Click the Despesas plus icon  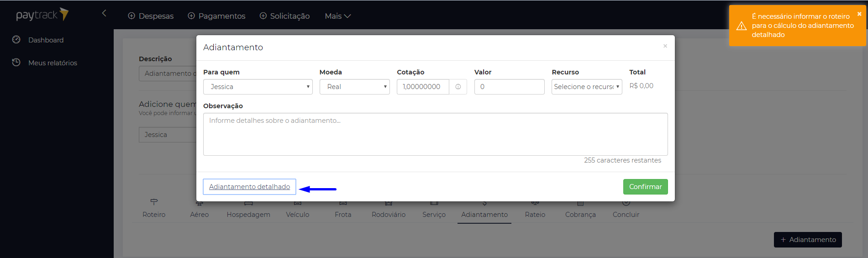(132, 16)
